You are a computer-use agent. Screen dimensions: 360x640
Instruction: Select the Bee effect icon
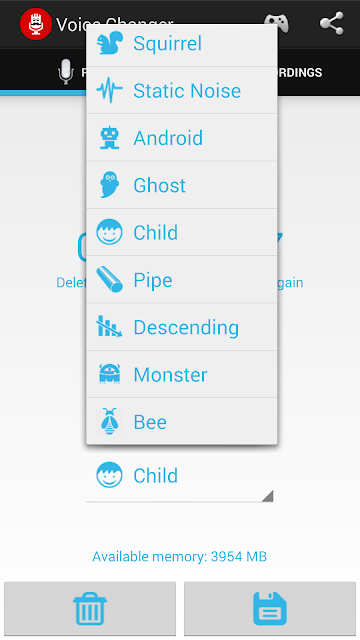[109, 422]
